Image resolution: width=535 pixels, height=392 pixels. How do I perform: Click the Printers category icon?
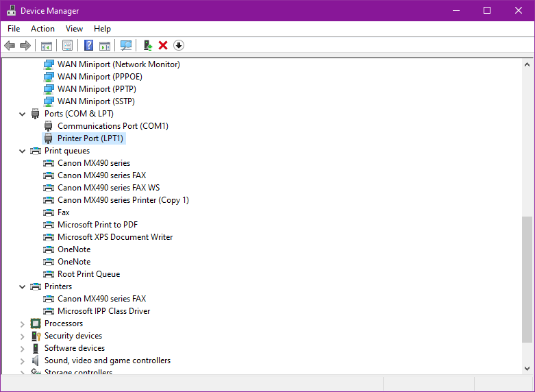pos(36,286)
